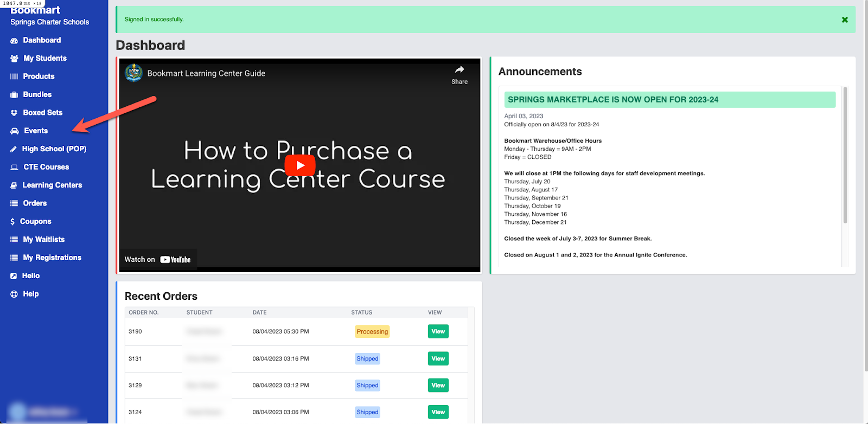The height and width of the screenshot is (424, 868).
Task: Click the Help lifebuoy icon
Action: (x=14, y=294)
